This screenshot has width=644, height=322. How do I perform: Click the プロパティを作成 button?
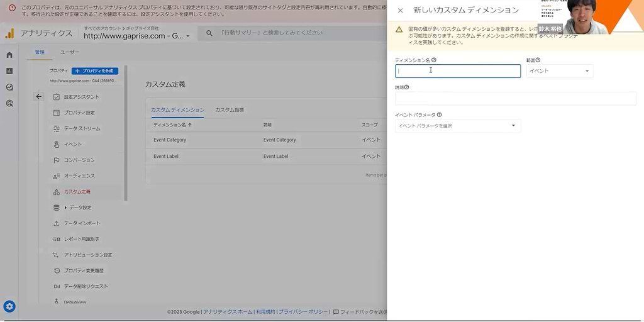pos(95,71)
